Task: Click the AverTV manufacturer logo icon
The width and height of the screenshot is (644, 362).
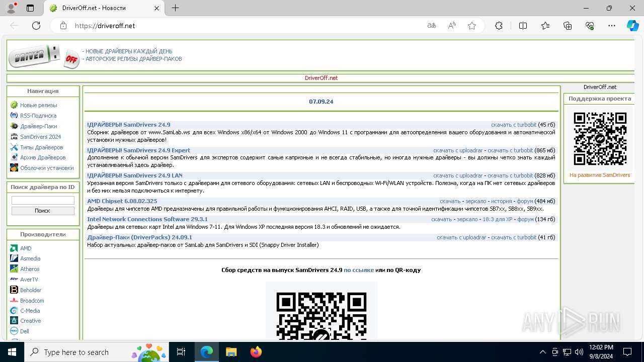Action: point(14,280)
